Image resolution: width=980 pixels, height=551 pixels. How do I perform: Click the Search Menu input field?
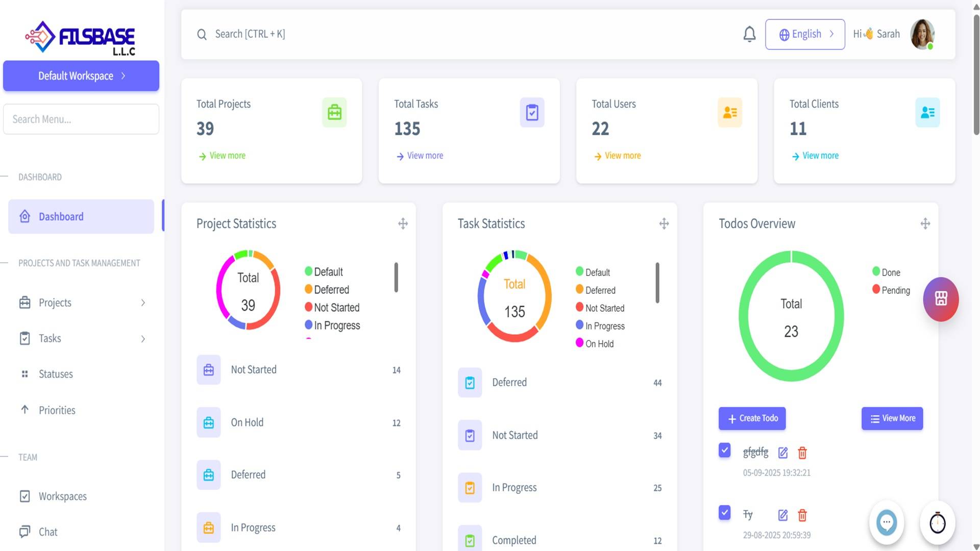pyautogui.click(x=81, y=119)
